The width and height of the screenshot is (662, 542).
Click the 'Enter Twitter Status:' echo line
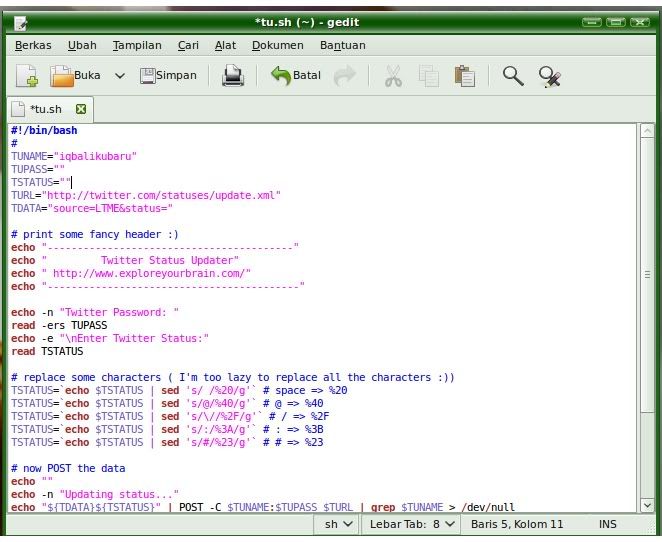click(x=110, y=339)
